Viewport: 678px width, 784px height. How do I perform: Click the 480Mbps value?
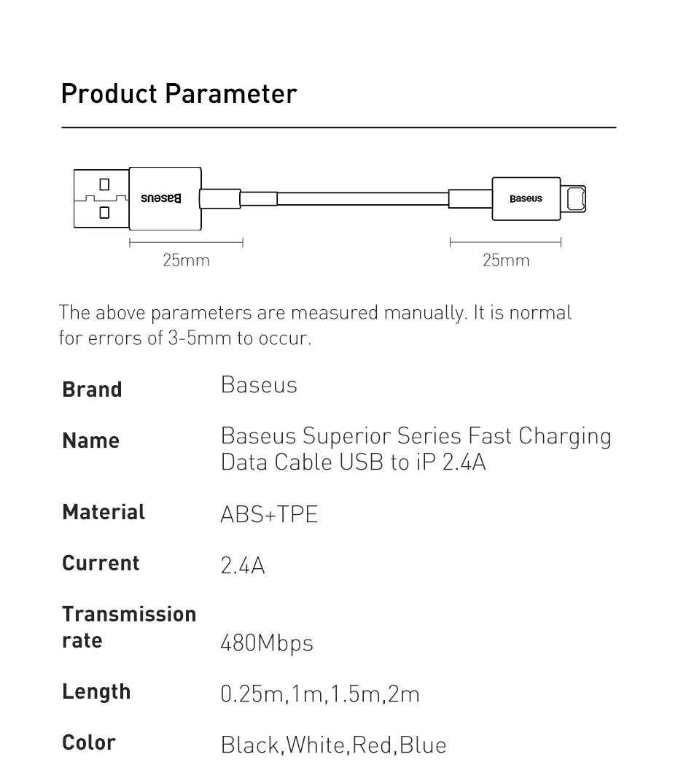point(266,643)
